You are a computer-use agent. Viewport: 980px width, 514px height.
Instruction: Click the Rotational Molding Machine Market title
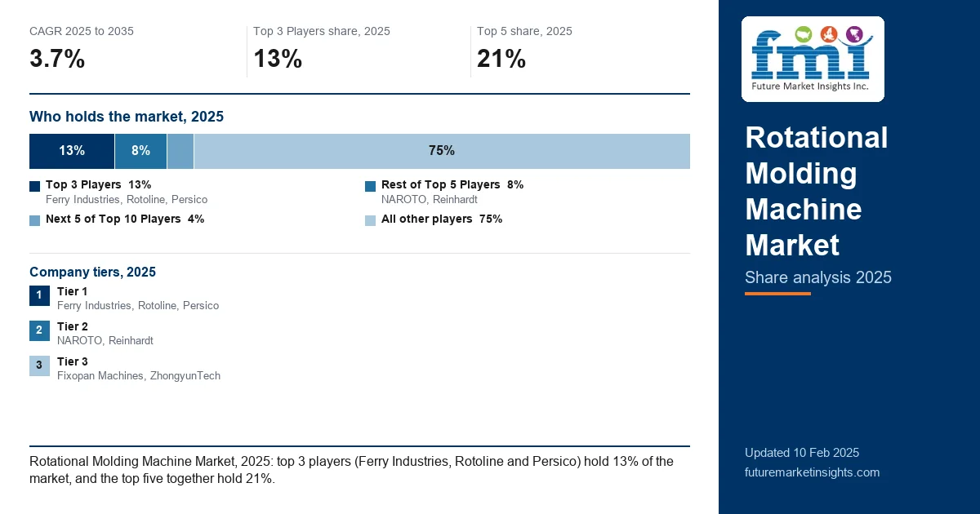817,192
